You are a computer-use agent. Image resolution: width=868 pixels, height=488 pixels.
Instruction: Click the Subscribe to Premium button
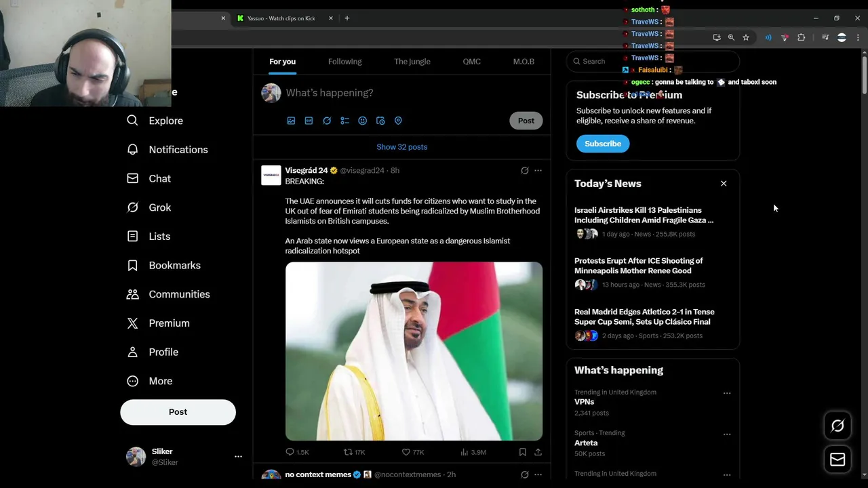pyautogui.click(x=603, y=144)
